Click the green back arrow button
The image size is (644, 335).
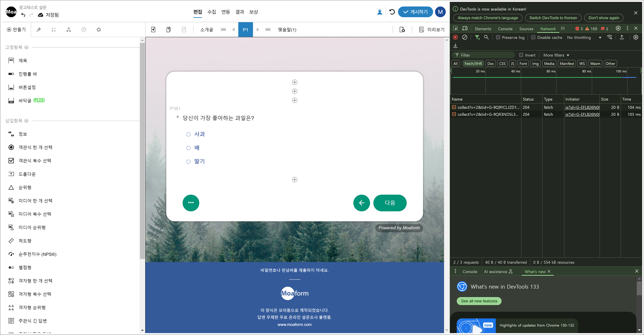tap(362, 203)
